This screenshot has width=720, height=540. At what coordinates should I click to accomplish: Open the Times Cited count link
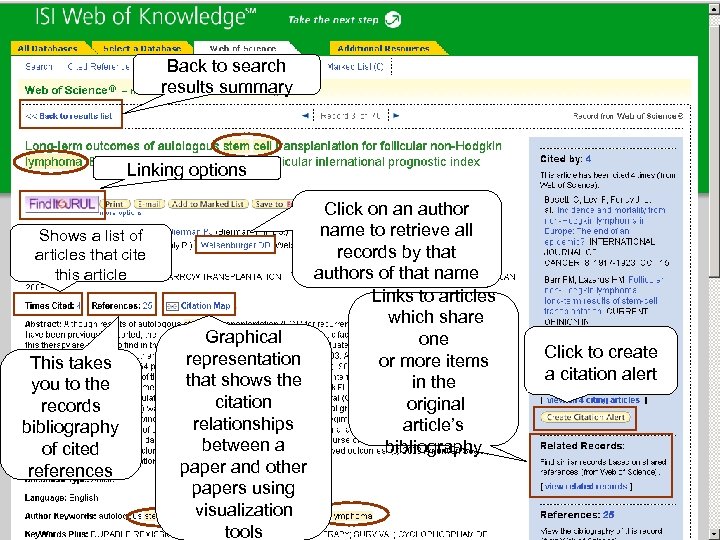coord(79,305)
